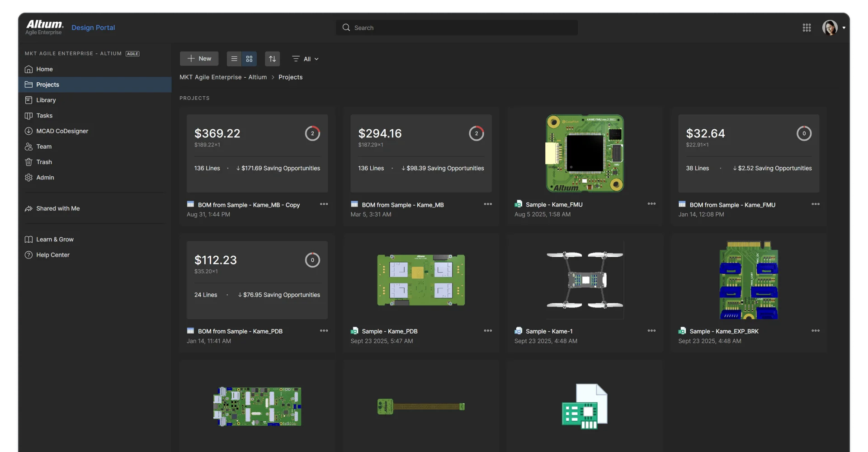868x452 pixels.
Task: Open options for Kame_MB - Copy BOM
Action: click(x=324, y=204)
